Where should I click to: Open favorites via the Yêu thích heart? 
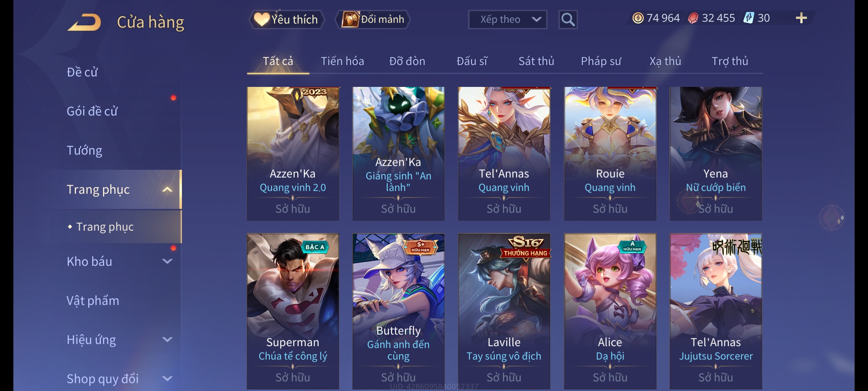point(286,20)
